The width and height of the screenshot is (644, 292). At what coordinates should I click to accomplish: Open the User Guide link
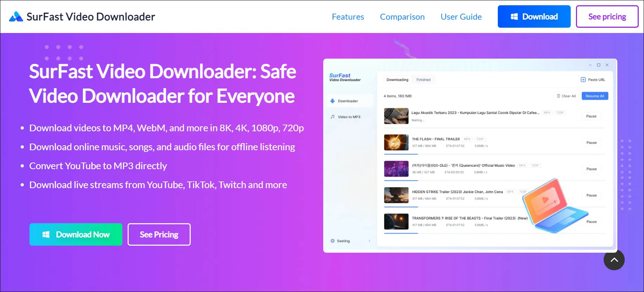pyautogui.click(x=461, y=17)
